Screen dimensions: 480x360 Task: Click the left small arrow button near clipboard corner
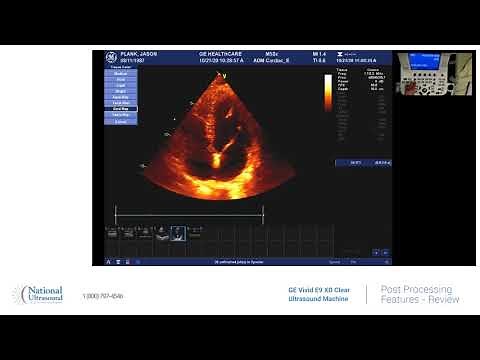(376, 253)
